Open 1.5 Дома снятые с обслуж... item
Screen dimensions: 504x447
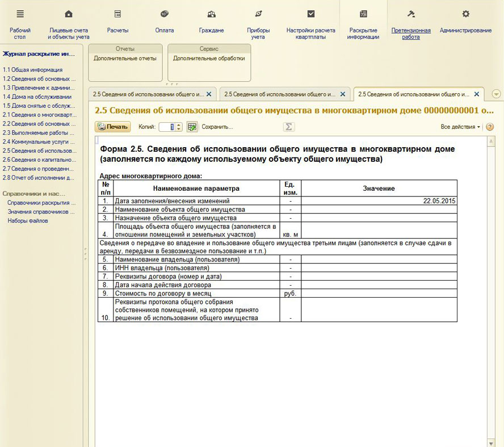tap(39, 106)
